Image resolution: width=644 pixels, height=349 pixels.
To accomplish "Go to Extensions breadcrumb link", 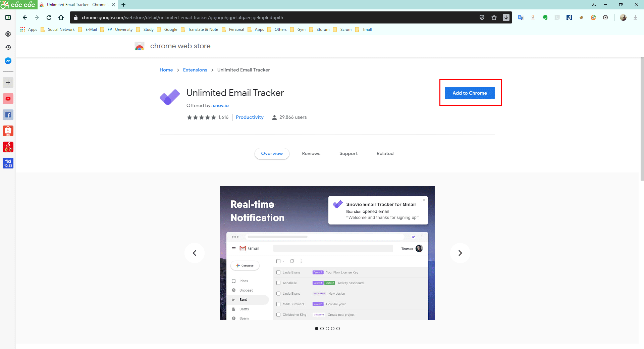I will coord(195,70).
